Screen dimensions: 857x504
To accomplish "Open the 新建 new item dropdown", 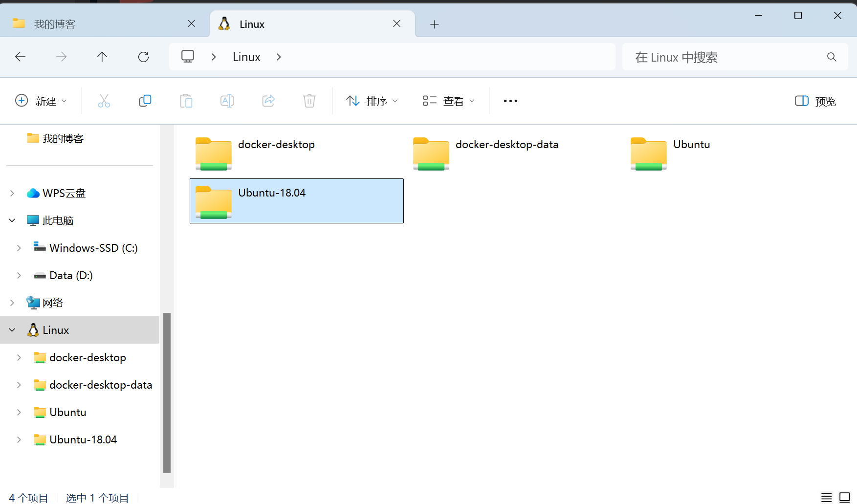I will pyautogui.click(x=41, y=101).
